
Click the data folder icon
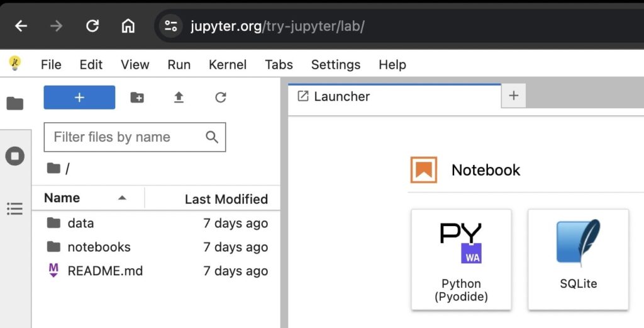(54, 223)
